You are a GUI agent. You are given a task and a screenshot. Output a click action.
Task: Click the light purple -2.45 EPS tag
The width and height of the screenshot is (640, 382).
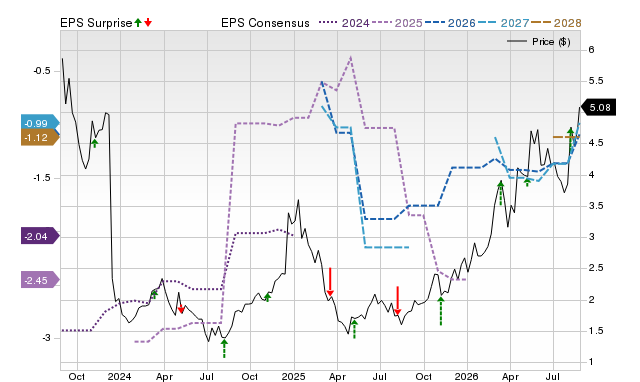40,280
